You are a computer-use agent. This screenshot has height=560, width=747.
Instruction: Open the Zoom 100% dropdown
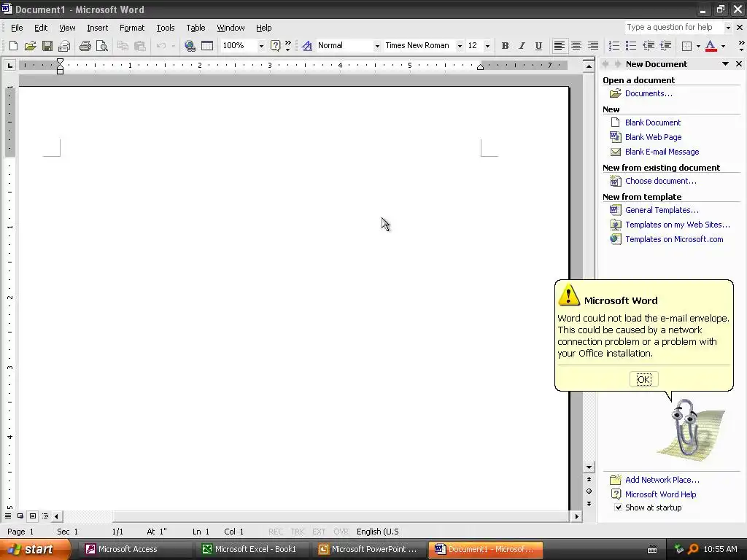(x=261, y=46)
